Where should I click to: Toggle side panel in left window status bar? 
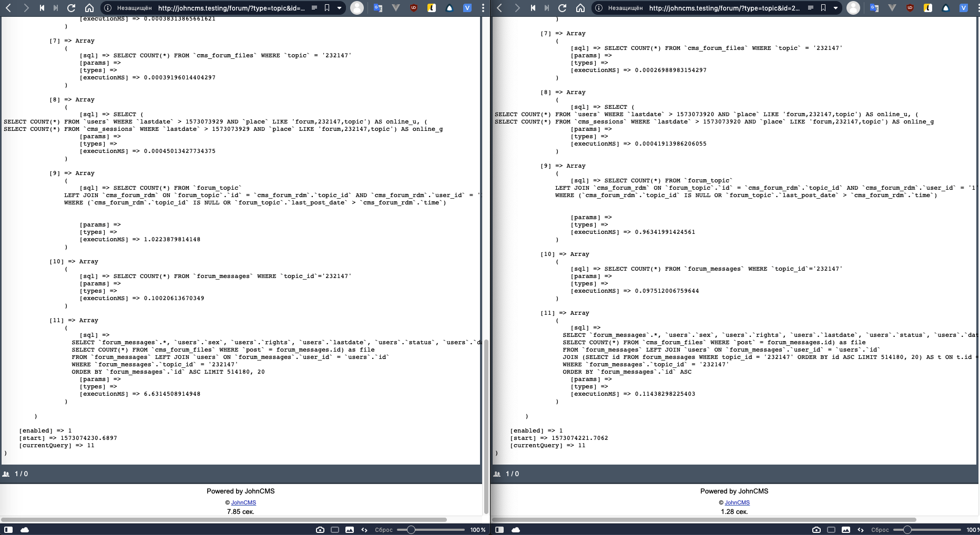tap(8, 530)
